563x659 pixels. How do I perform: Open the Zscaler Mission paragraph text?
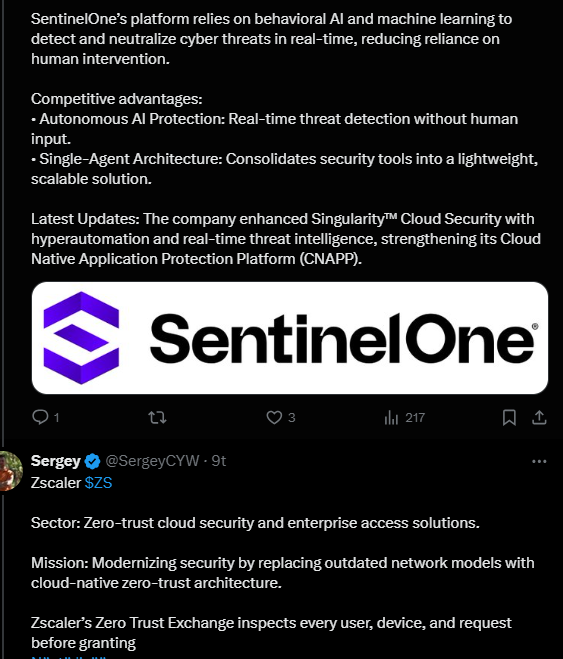click(283, 573)
